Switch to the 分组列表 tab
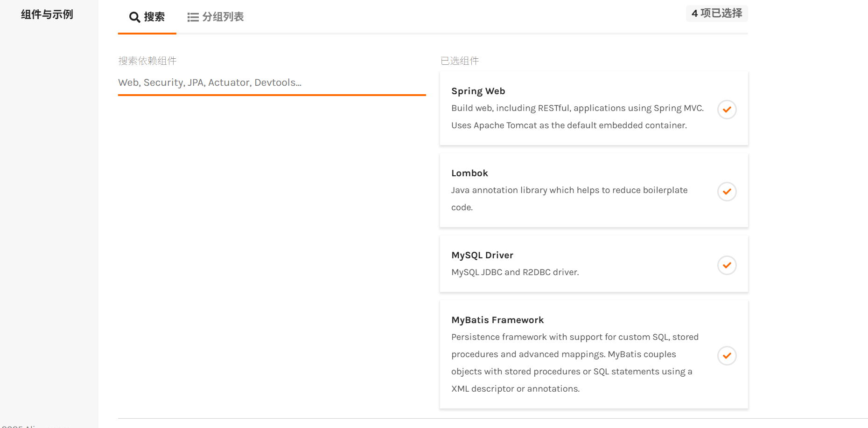This screenshot has width=868, height=428. [x=215, y=17]
